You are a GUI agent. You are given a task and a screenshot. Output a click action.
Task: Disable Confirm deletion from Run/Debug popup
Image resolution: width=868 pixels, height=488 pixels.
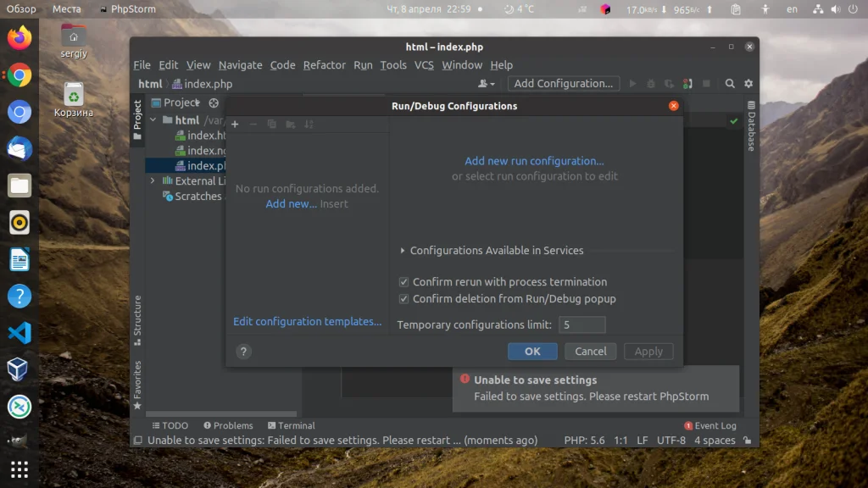point(404,298)
